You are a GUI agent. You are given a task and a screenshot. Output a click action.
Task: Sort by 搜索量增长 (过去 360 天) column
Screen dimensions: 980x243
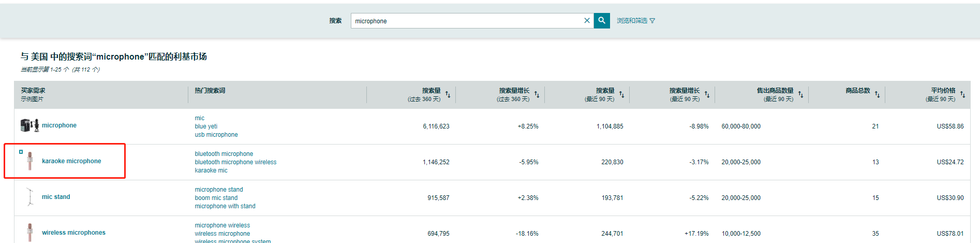coord(537,95)
